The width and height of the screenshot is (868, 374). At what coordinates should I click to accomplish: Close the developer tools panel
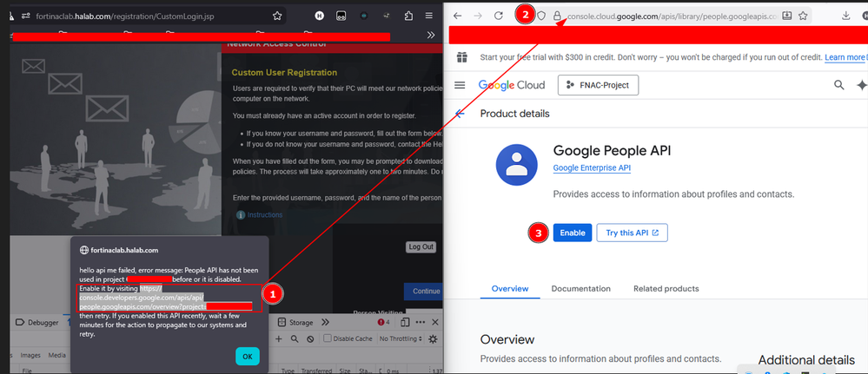click(435, 323)
